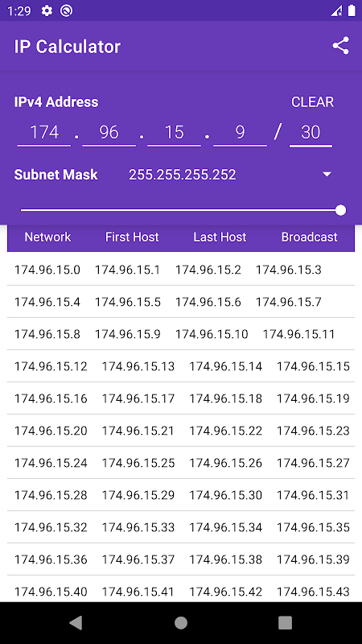This screenshot has width=362, height=644.
Task: Edit the first octet field 174
Action: [44, 133]
